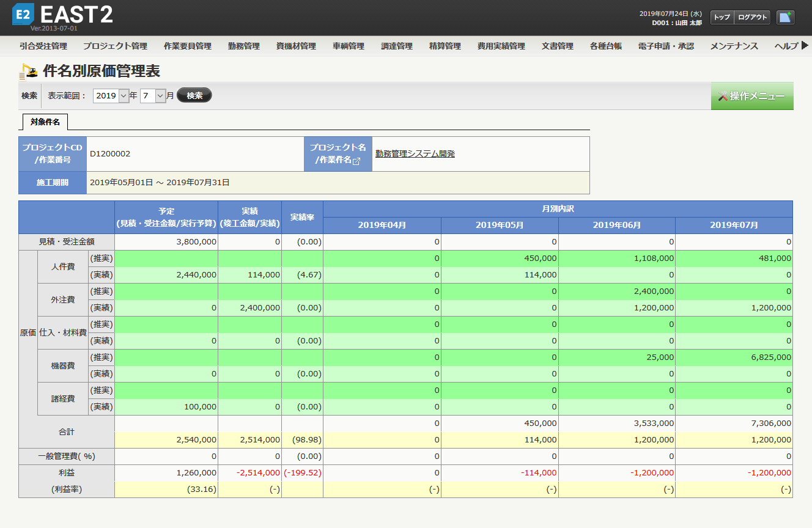
Task: Click the (33.16) planned profit rate cell
Action: (166, 490)
